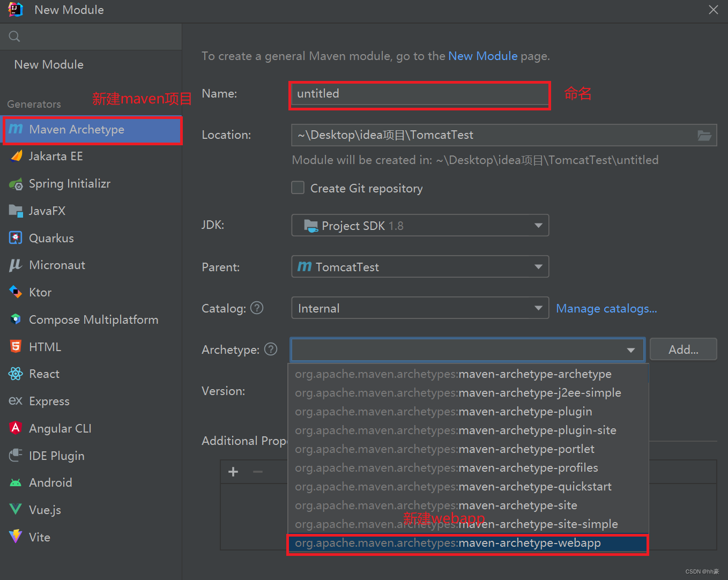Select the HTML generator

91,347
